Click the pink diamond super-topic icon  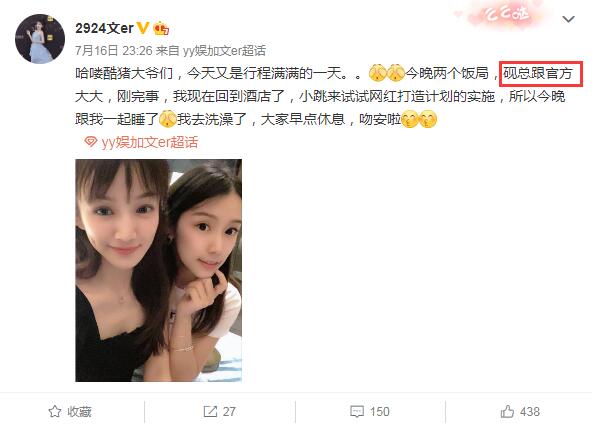[x=91, y=142]
